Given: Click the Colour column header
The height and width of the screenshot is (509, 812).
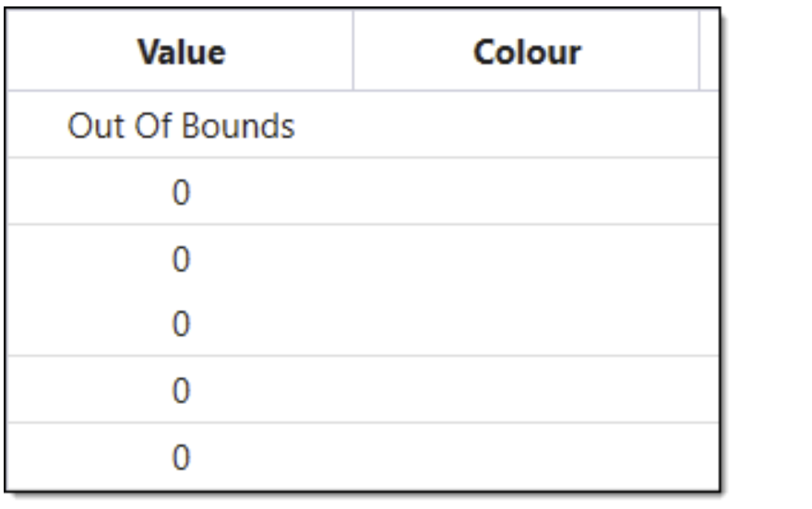Looking at the screenshot, I should (x=526, y=53).
